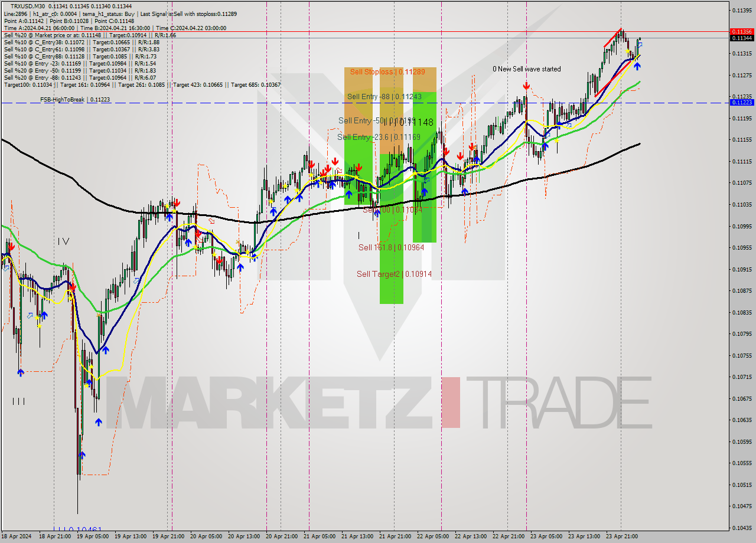Click the 0.10875 price axis value
This screenshot has height=543, width=756.
point(741,290)
